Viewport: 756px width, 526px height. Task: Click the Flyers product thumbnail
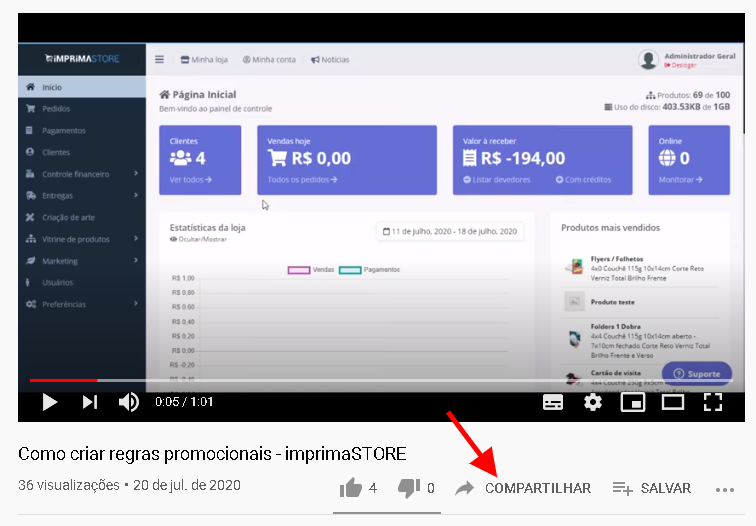(574, 267)
